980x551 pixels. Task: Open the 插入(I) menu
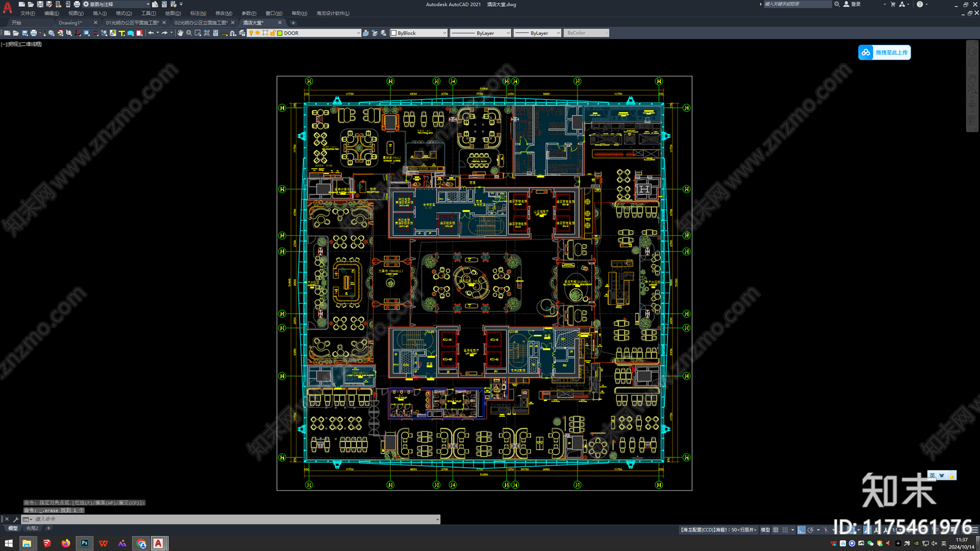(99, 13)
